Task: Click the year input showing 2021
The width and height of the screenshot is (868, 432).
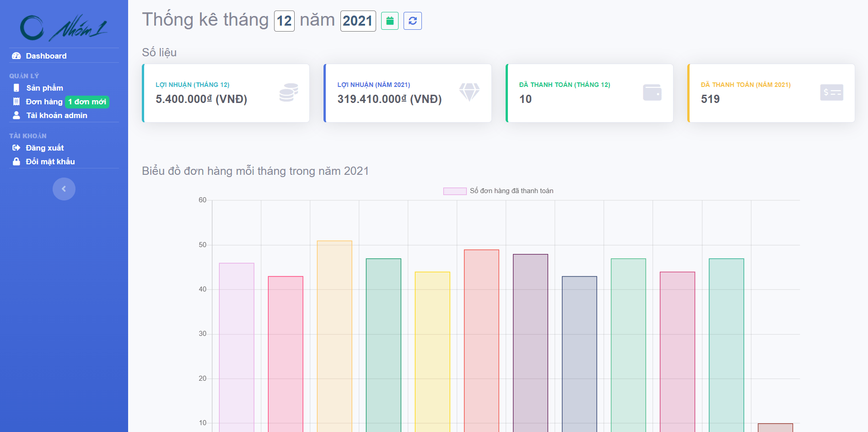Action: click(x=358, y=20)
